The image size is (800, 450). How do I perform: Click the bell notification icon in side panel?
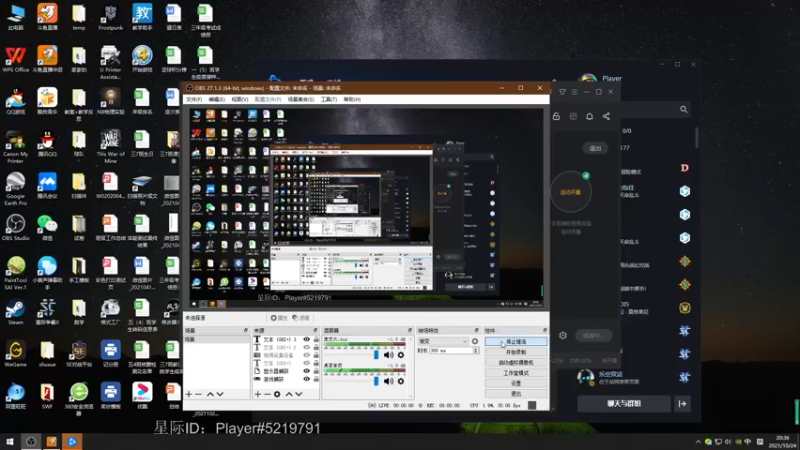click(589, 116)
